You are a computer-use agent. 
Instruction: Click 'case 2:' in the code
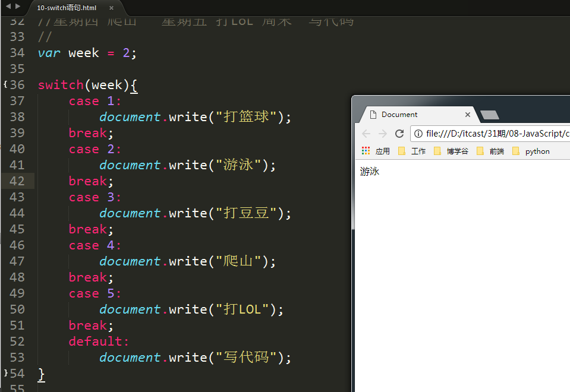[95, 149]
